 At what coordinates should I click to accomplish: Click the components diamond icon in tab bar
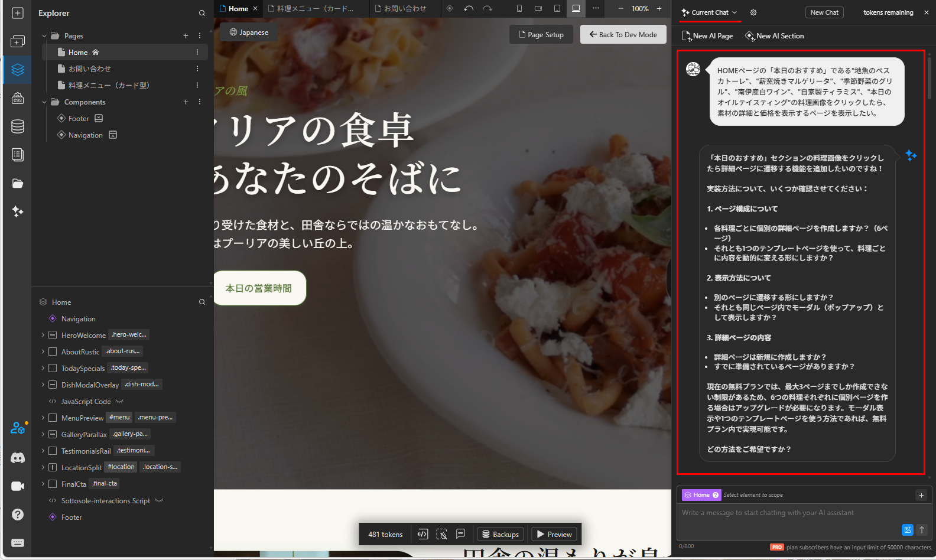click(x=450, y=8)
